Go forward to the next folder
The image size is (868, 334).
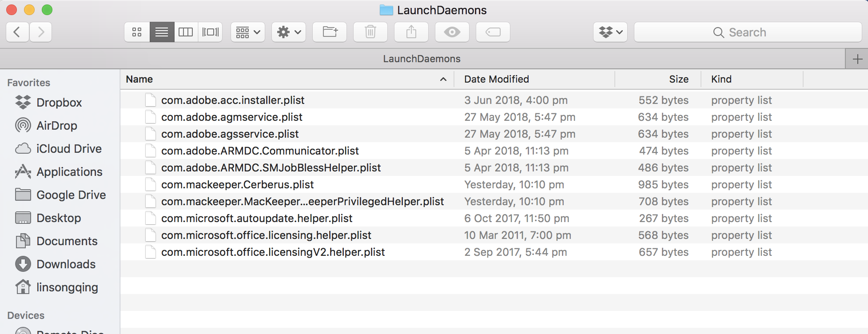tap(41, 32)
